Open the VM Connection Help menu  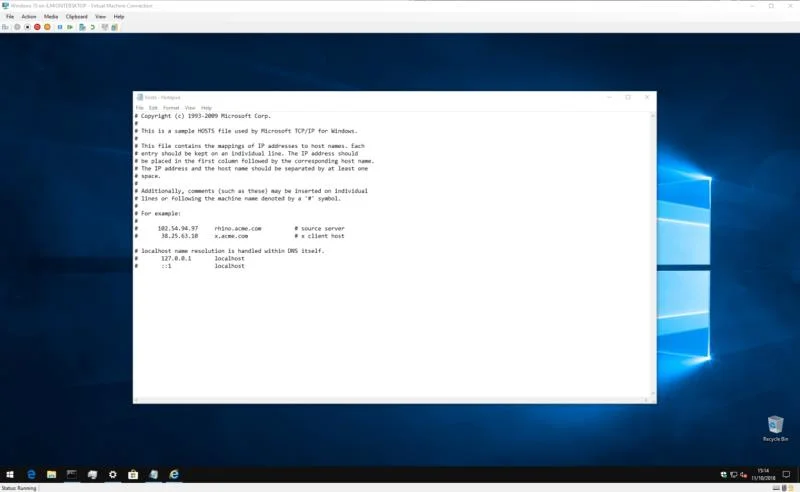coord(119,17)
